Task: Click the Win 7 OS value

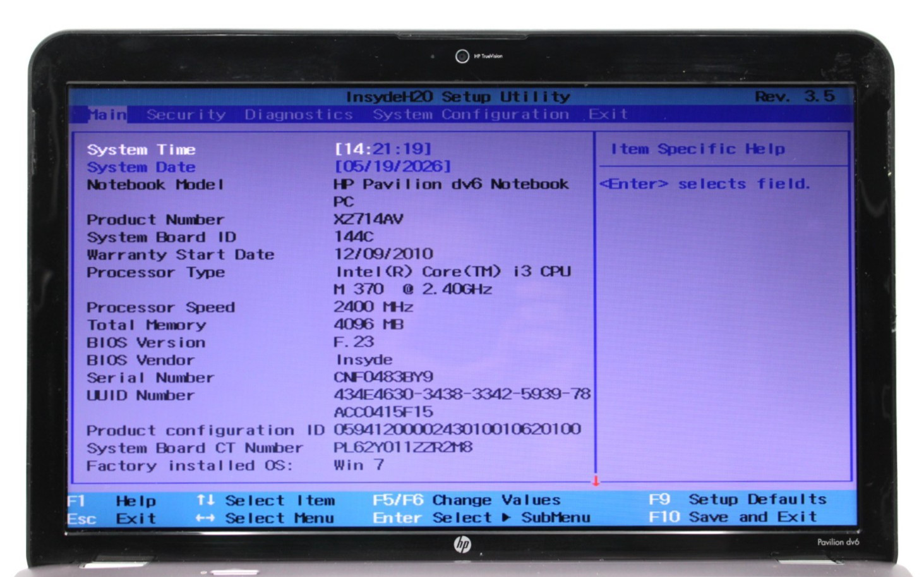Action: [359, 465]
